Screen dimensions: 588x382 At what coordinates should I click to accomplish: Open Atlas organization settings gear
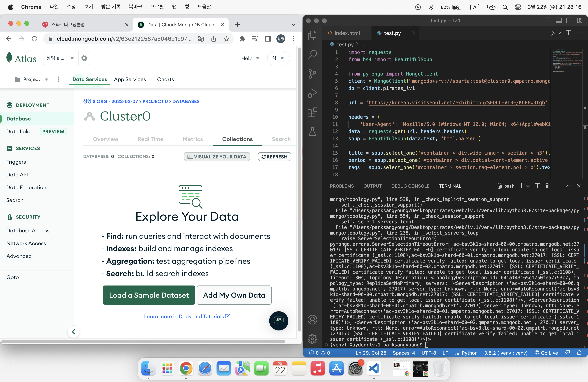pyautogui.click(x=84, y=58)
